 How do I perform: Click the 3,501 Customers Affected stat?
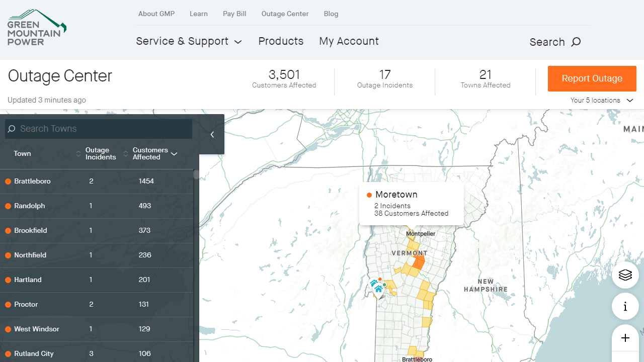point(284,78)
